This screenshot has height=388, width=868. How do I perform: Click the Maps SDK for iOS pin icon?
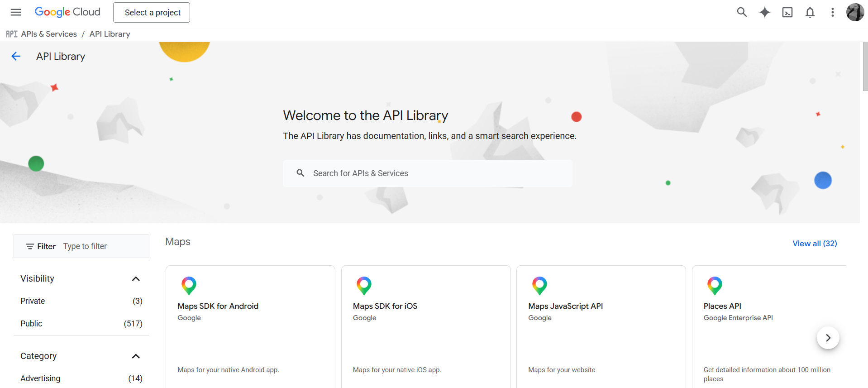364,286
